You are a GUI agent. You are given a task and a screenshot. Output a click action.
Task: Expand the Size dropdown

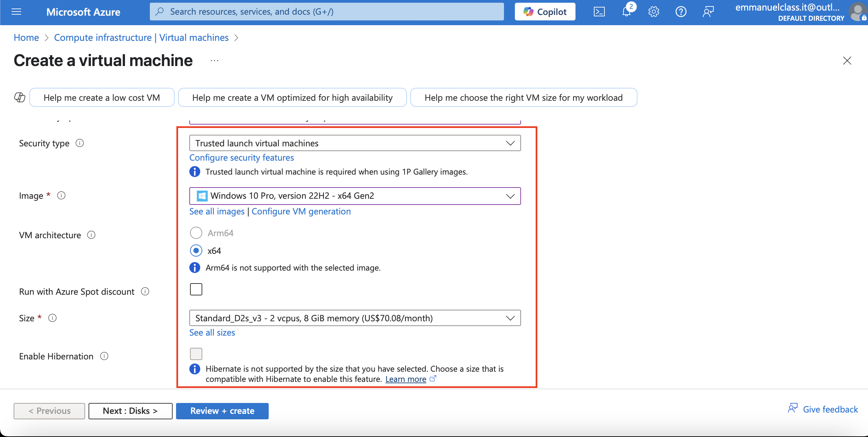click(355, 318)
